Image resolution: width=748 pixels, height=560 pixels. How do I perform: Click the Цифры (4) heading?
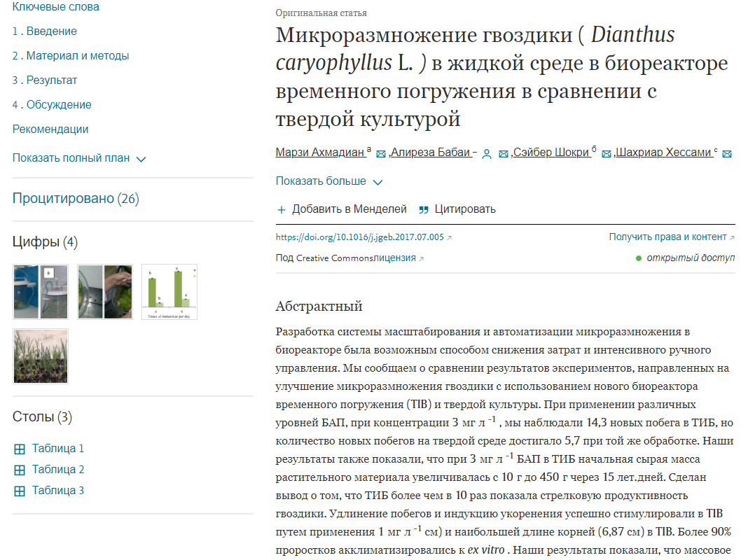pos(45,241)
